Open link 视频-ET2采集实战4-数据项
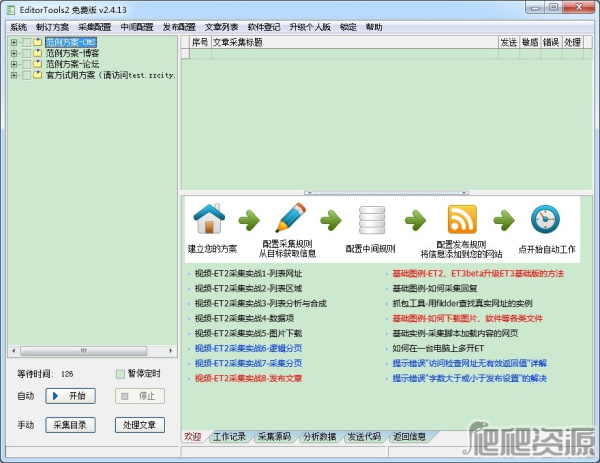Viewport: 600px width, 463px height. point(244,318)
